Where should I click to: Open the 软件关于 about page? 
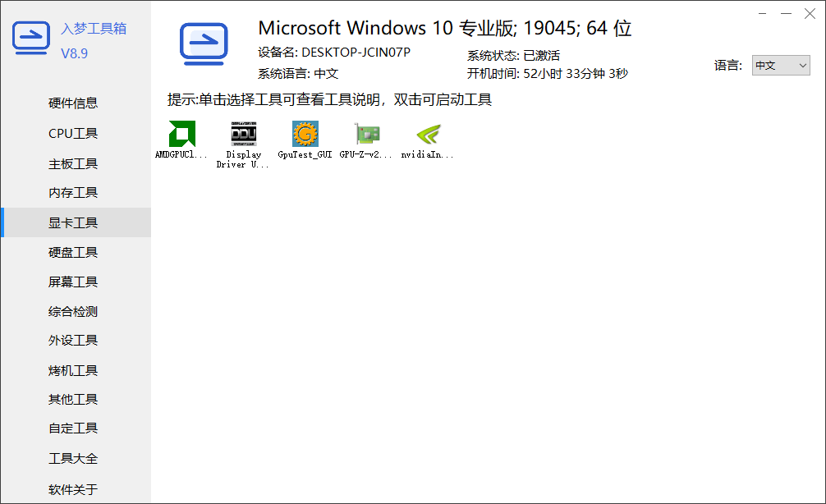click(73, 490)
